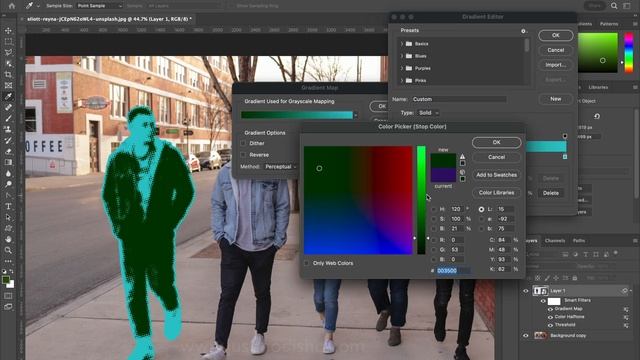Toggle visibility of Gradient Map filter

click(550, 309)
